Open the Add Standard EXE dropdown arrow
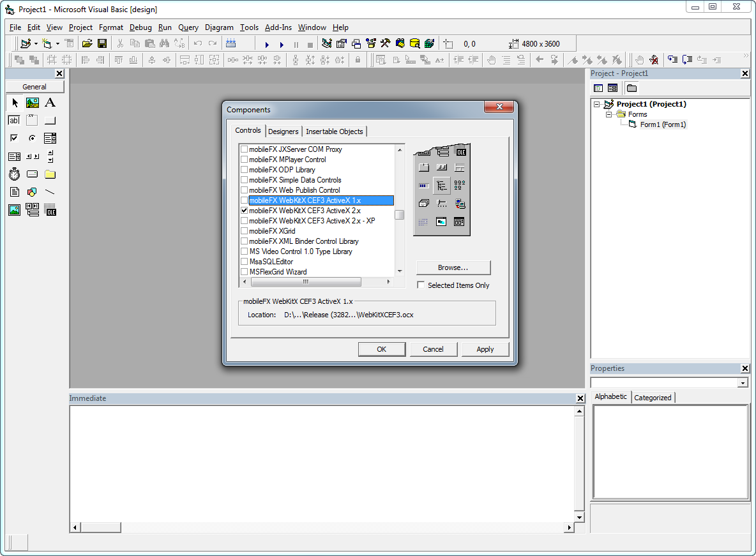The height and width of the screenshot is (556, 756). coord(36,44)
